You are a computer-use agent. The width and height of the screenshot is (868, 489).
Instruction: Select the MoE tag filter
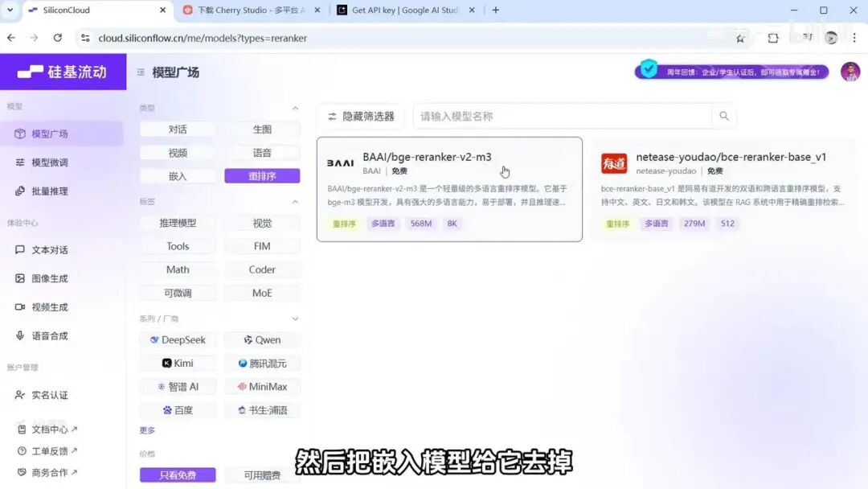(x=262, y=293)
